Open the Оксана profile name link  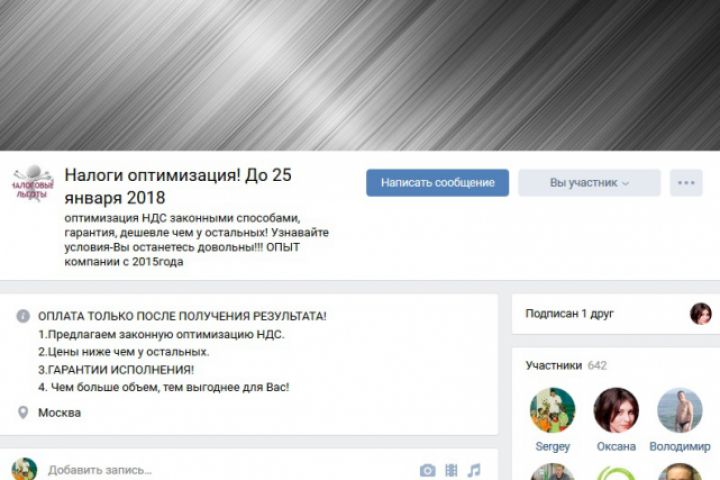click(x=616, y=446)
